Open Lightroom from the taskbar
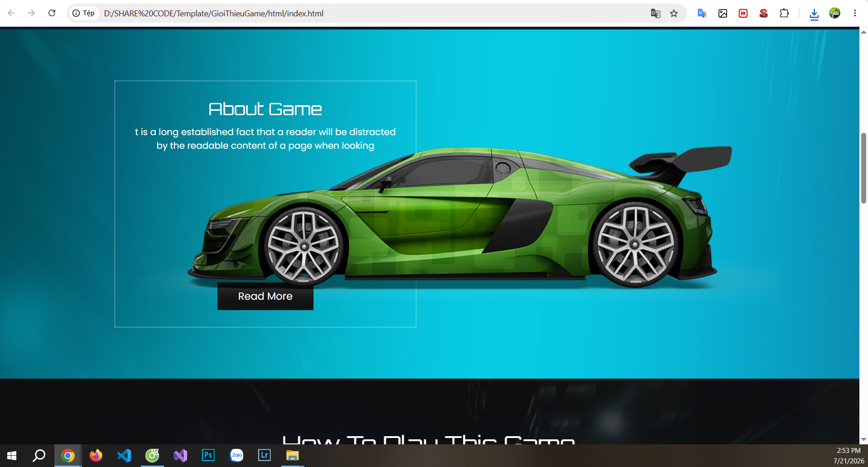 click(x=265, y=455)
